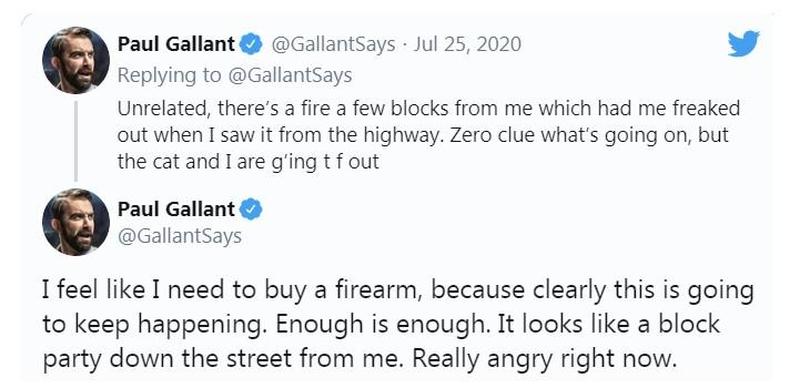The width and height of the screenshot is (800, 388).
Task: Click the 'Really angry right now.' sentence
Action: pyautogui.click(x=544, y=359)
